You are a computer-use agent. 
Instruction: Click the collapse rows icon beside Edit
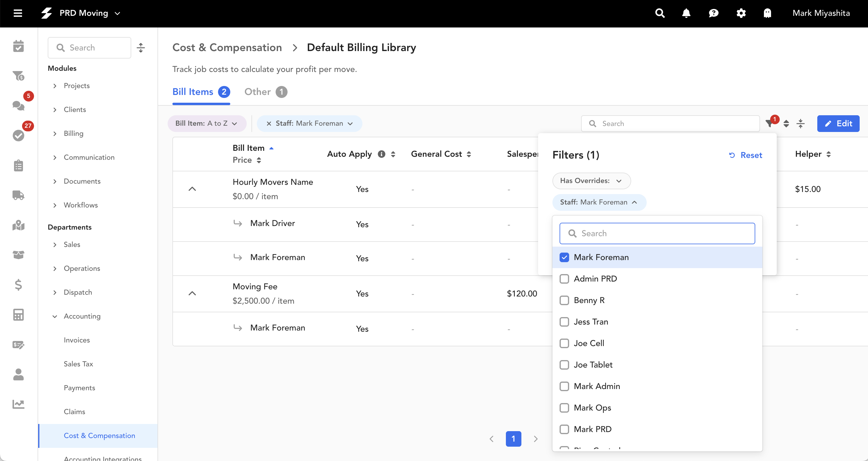[801, 123]
